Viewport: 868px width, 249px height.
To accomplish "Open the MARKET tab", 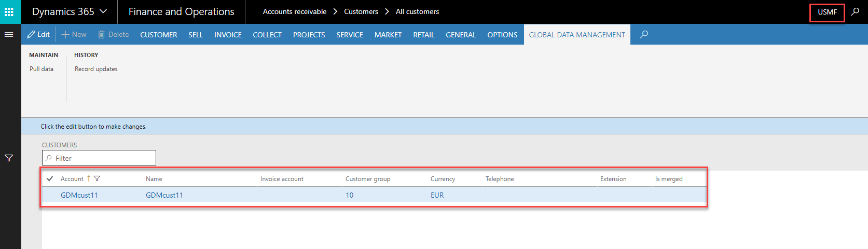I will pos(388,35).
